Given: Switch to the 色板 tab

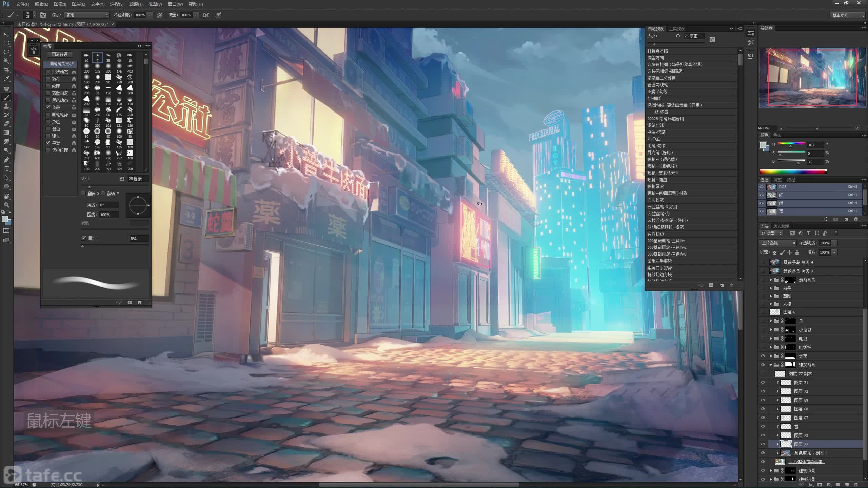Looking at the screenshot, I should 777,135.
